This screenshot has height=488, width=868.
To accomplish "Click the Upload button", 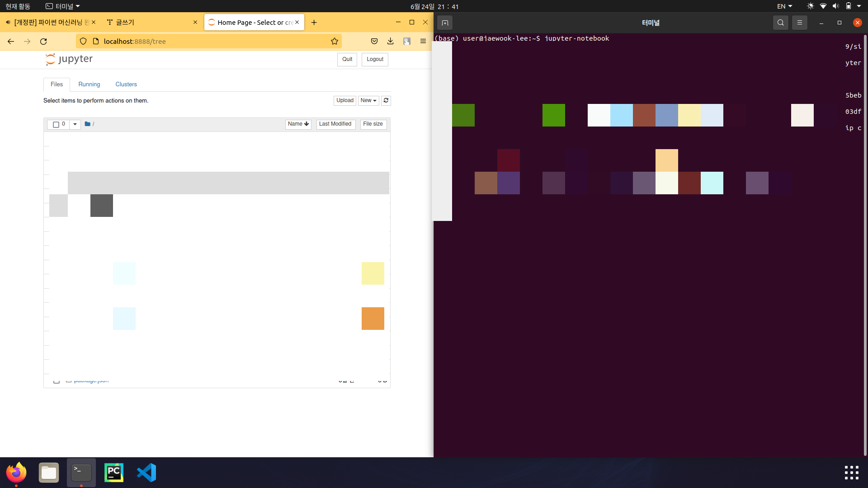I will (344, 100).
